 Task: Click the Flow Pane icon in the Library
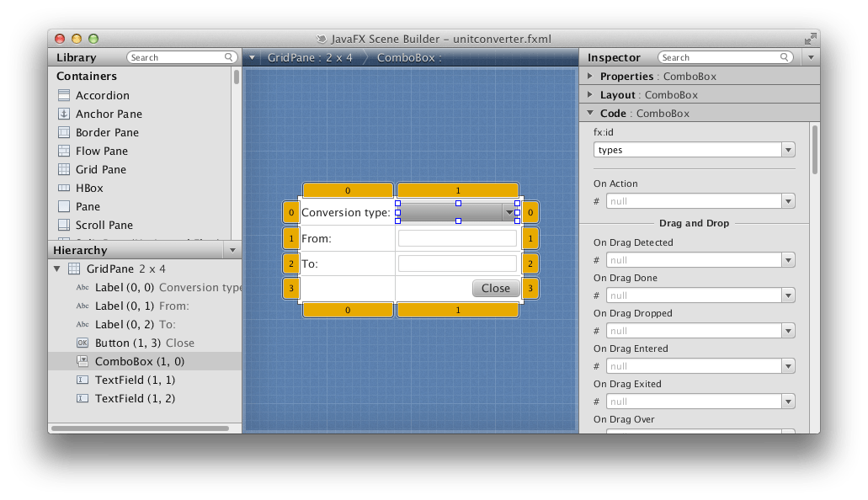[62, 151]
